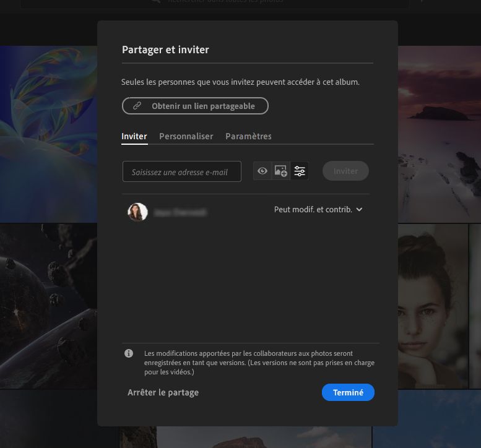Select the woman's portrait photo
Screen dimensions: 481x448
click(433, 306)
